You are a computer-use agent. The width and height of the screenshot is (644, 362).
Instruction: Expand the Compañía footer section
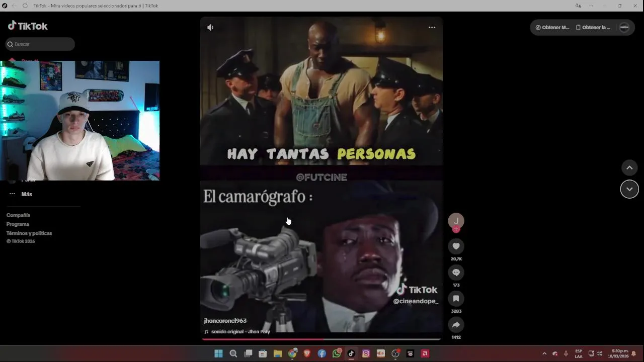coord(18,215)
